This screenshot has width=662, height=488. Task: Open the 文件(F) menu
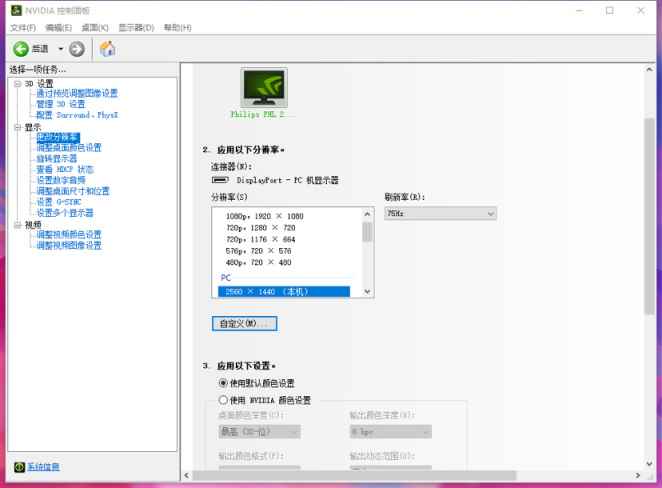point(23,28)
